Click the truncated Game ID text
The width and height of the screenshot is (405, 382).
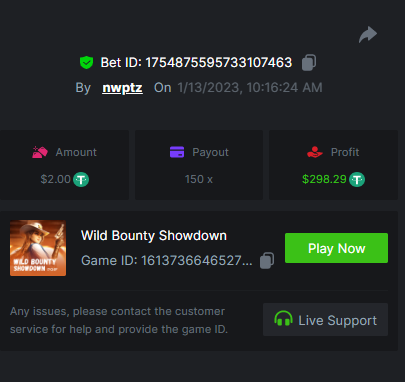[x=167, y=260]
